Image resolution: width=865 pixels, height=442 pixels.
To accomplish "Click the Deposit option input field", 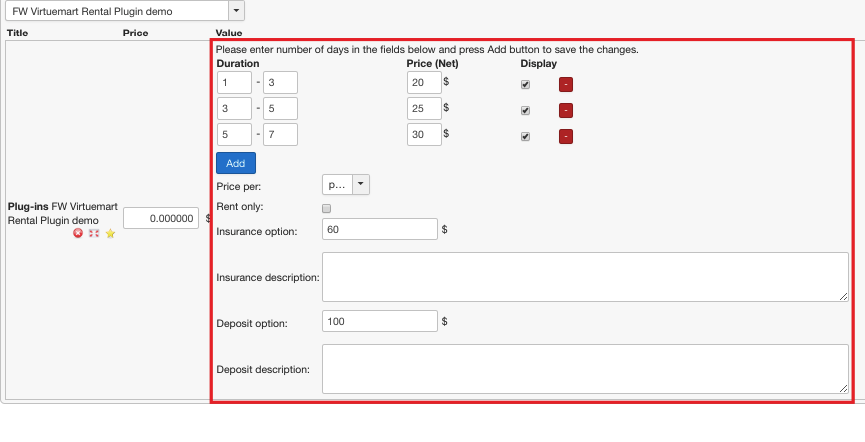I will (380, 322).
